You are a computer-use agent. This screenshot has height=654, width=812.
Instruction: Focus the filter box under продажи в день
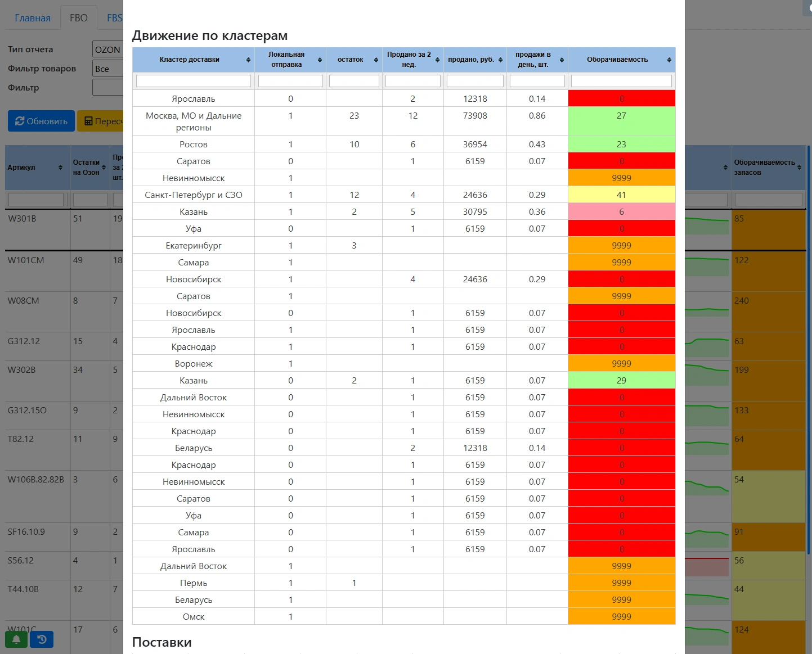(x=537, y=81)
